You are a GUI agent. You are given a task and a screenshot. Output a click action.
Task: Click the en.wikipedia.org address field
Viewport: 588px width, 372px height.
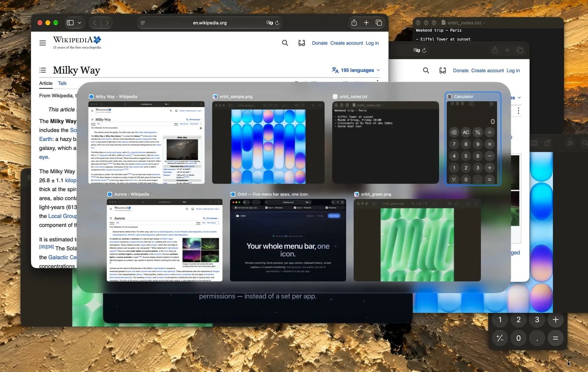click(210, 23)
